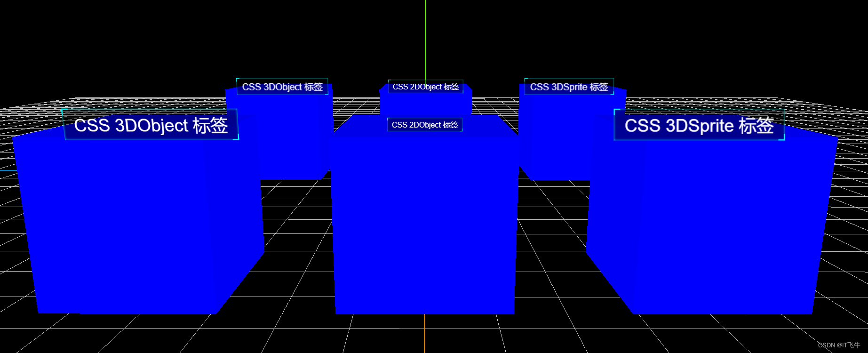Click the small 'CSS 3DSprite 标签' label on the back-right cube
Image resolution: width=868 pixels, height=353 pixels.
(x=569, y=87)
